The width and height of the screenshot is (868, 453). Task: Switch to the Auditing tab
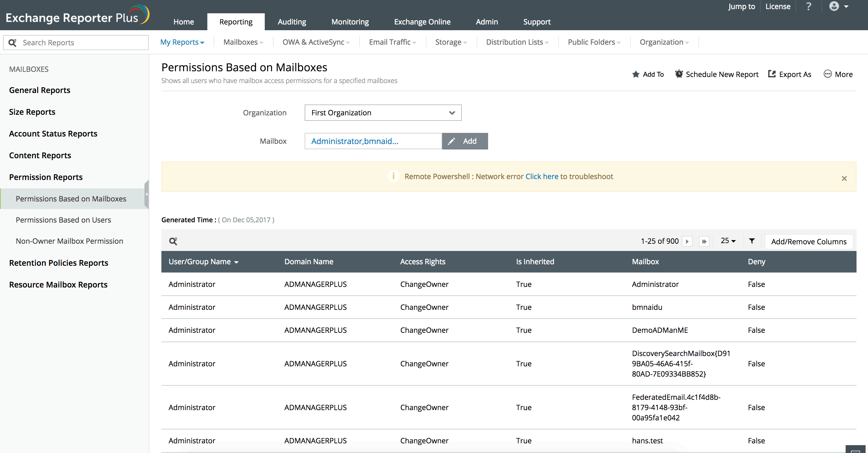coord(292,22)
